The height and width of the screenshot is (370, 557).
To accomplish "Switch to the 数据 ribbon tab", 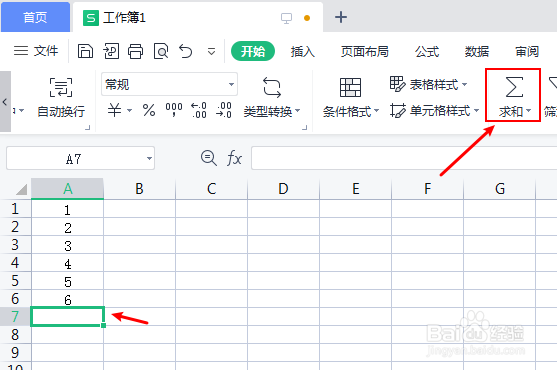I will coord(477,52).
